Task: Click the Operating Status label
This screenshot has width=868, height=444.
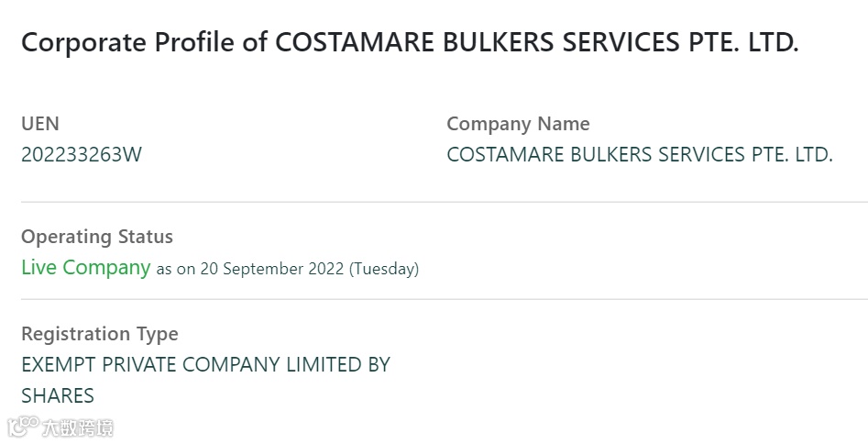Action: coord(96,237)
